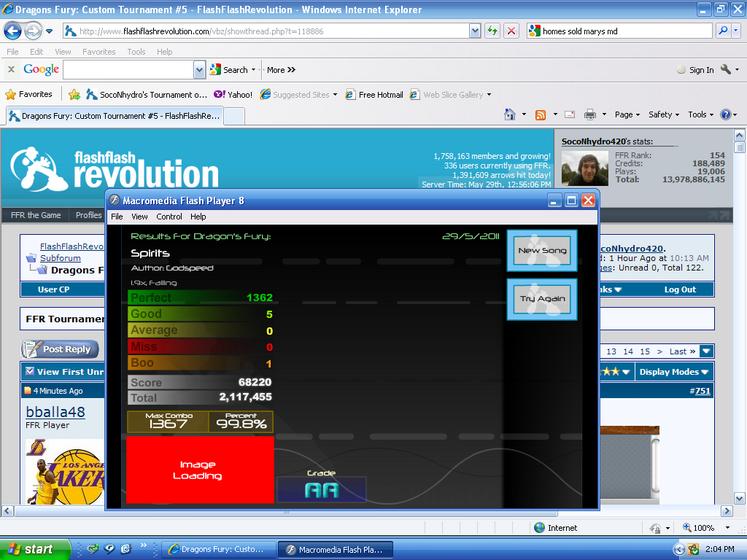Expand the address bar URL dropdown
The width and height of the screenshot is (747, 560).
pos(474,31)
